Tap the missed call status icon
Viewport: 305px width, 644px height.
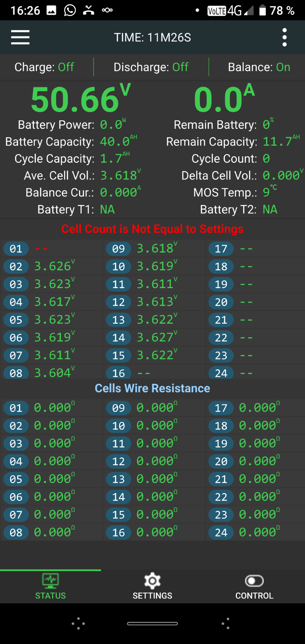tap(89, 10)
